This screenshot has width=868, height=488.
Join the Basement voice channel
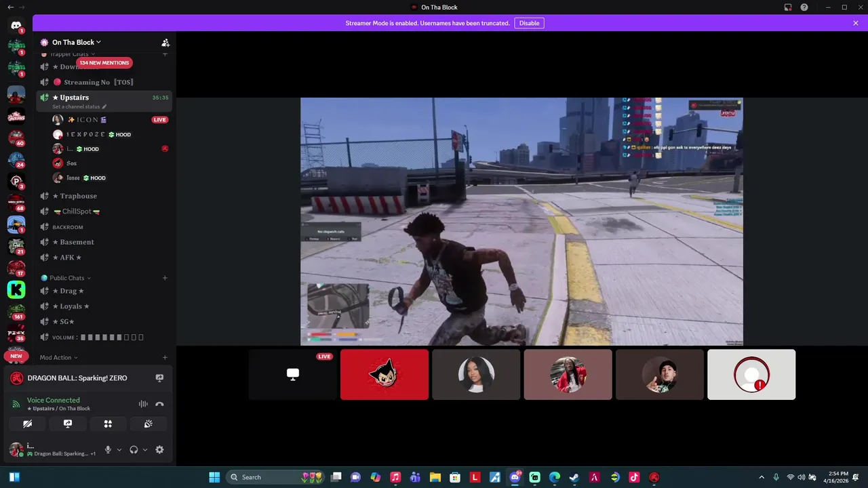pyautogui.click(x=104, y=242)
